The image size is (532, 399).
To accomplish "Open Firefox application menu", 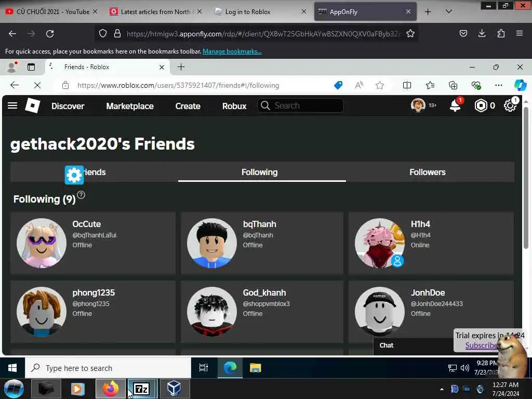I will click(x=520, y=33).
